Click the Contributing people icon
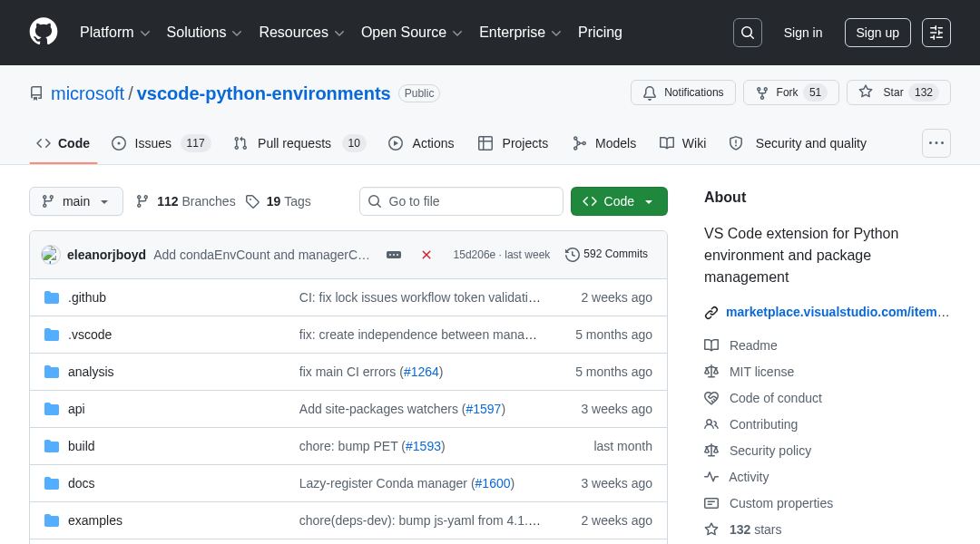The width and height of the screenshot is (980, 544). 711,424
